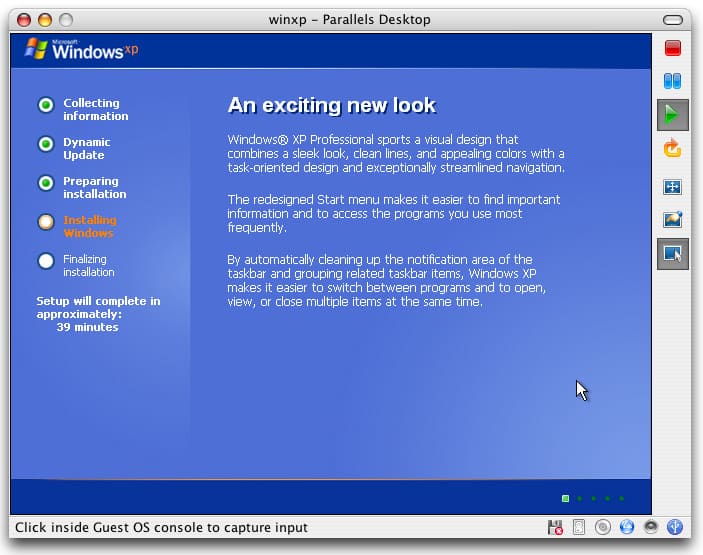
Task: Select the console view icon with mouse pointer
Action: [x=672, y=255]
